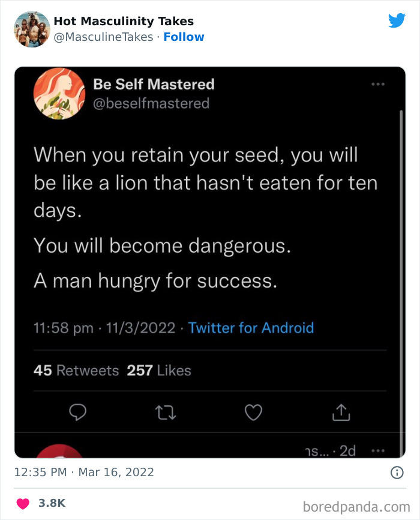Open the Twitter for Android link
This screenshot has width=420, height=520.
(250, 328)
